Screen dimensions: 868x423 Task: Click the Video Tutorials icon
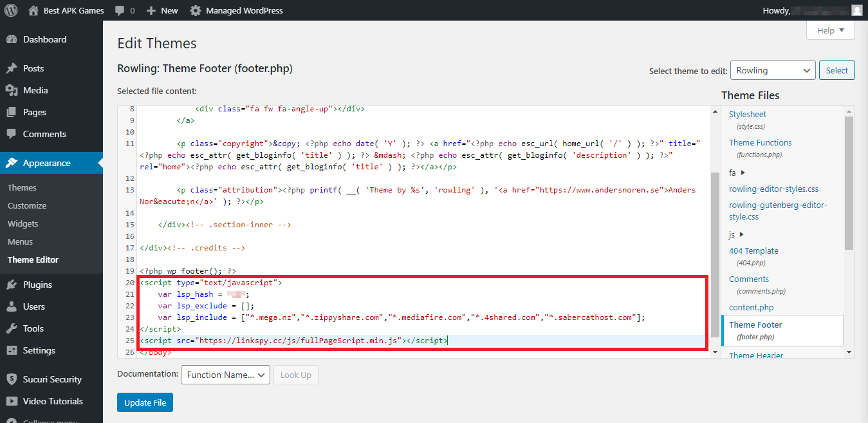tap(12, 401)
